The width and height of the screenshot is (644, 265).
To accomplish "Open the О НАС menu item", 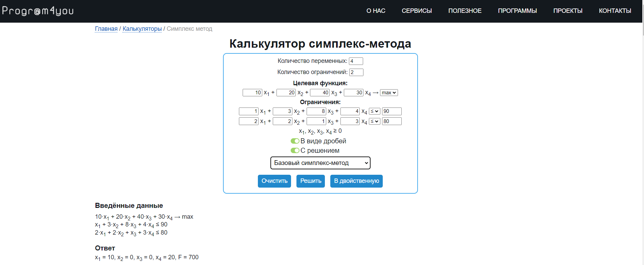I will (376, 11).
